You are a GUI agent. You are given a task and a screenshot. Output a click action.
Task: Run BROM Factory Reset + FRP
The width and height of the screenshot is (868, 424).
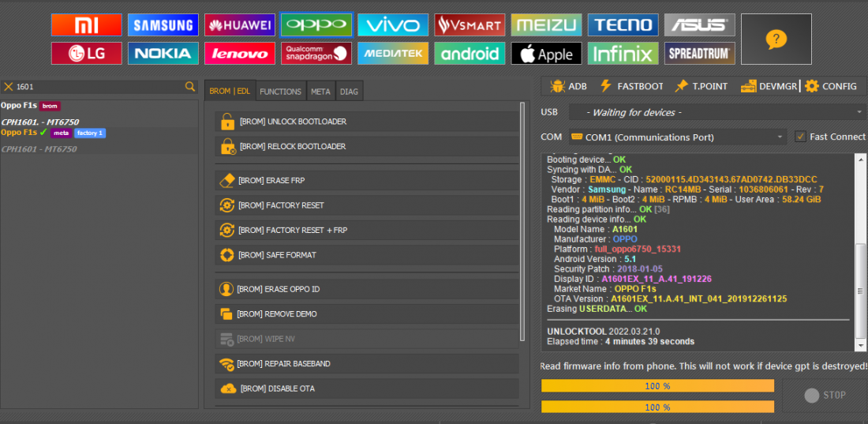point(366,230)
